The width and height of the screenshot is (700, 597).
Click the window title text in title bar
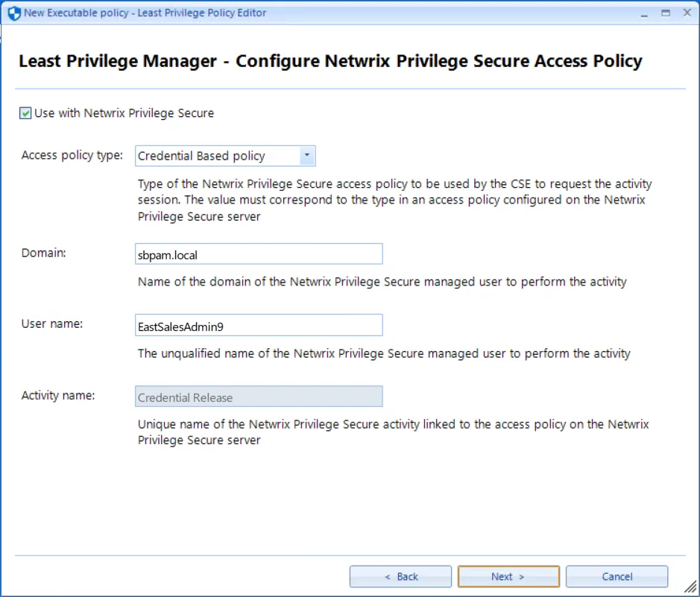(145, 13)
